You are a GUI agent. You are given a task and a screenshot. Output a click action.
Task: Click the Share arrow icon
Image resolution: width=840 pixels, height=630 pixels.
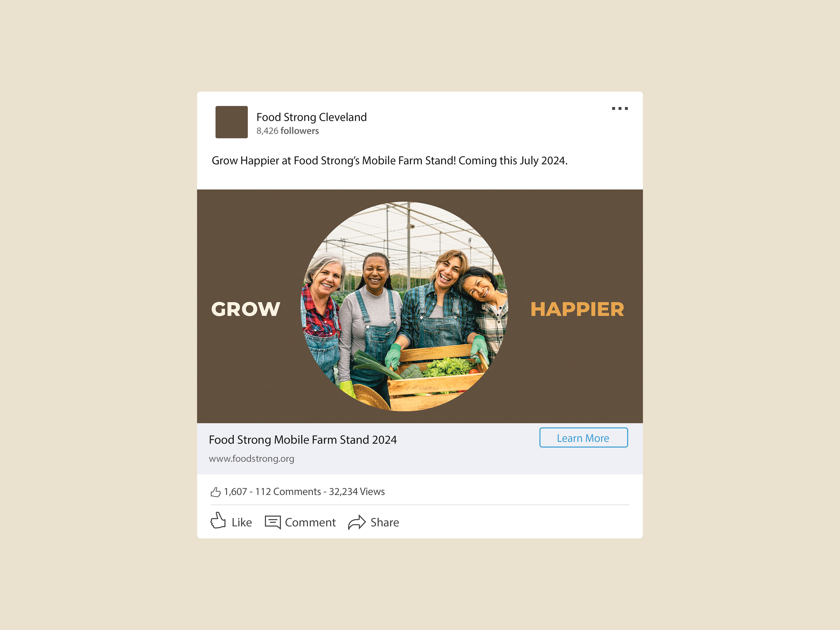357,522
